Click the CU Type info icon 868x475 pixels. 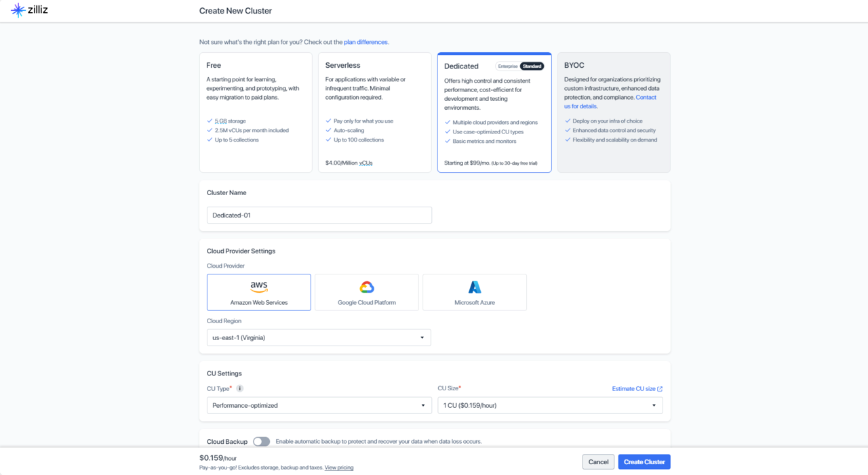[x=239, y=389]
